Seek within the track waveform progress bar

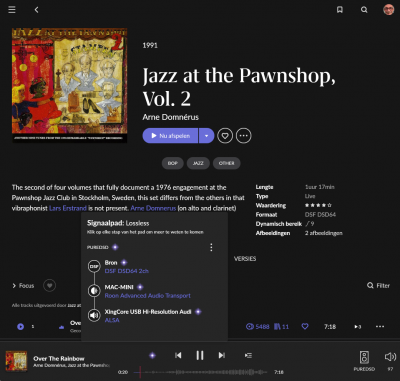[x=201, y=372]
